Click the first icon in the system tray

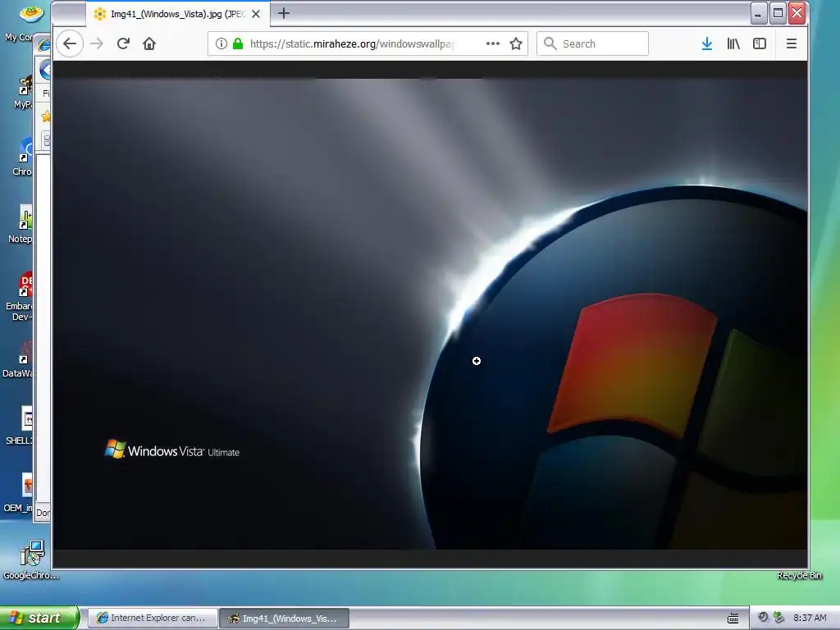763,618
